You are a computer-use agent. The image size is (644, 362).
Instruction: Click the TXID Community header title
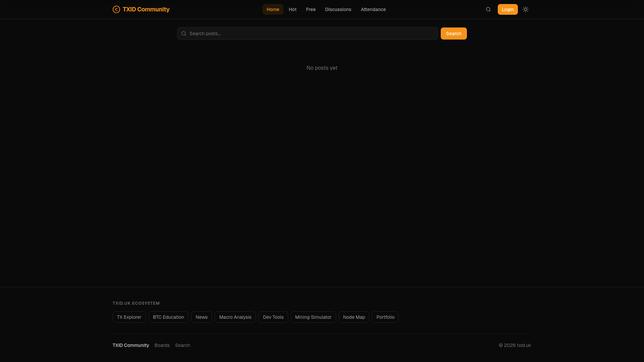[146, 9]
